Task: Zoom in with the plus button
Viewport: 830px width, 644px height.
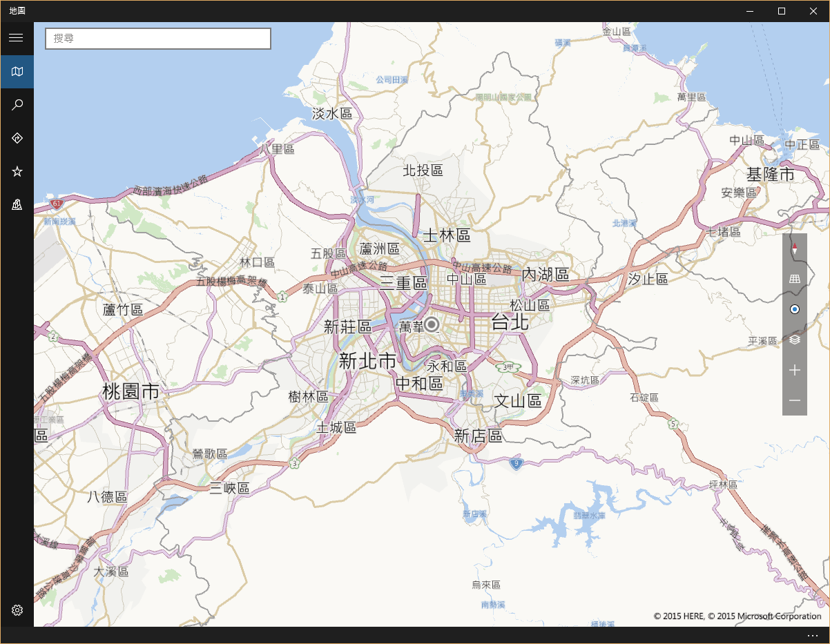Action: 794,370
